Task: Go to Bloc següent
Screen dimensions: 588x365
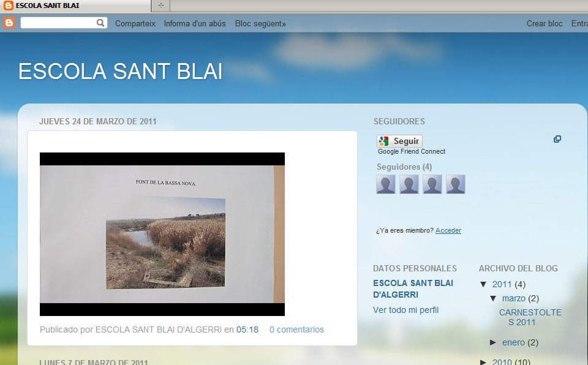Action: pos(260,24)
